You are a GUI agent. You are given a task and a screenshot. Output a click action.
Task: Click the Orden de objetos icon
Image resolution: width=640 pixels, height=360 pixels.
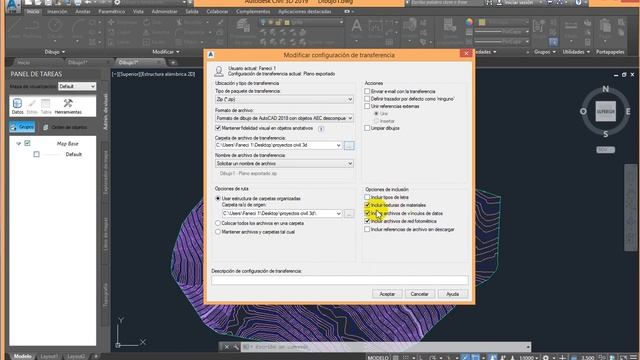[45, 127]
